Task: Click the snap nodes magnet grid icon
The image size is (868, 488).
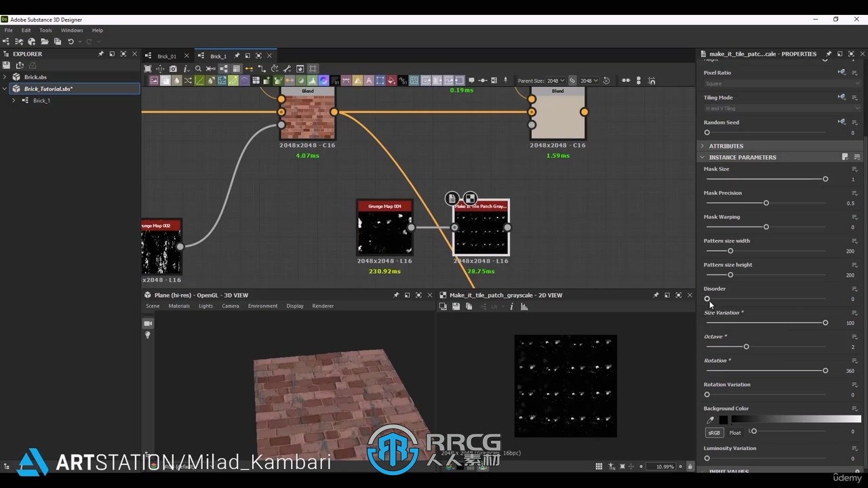Action: tap(652, 81)
